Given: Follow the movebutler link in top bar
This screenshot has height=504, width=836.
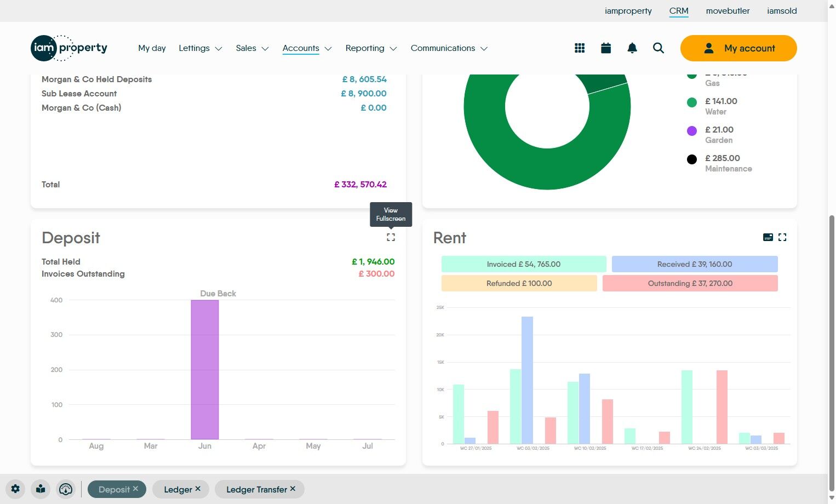Looking at the screenshot, I should (728, 11).
